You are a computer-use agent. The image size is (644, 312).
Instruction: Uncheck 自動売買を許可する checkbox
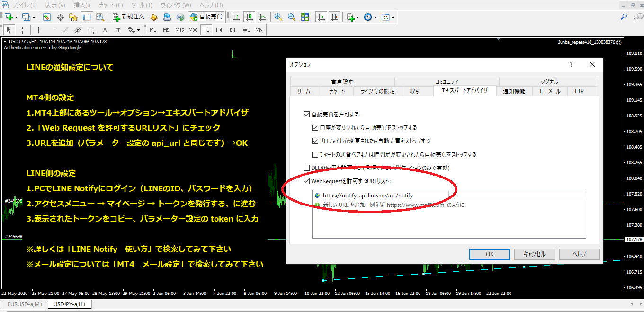click(x=306, y=114)
